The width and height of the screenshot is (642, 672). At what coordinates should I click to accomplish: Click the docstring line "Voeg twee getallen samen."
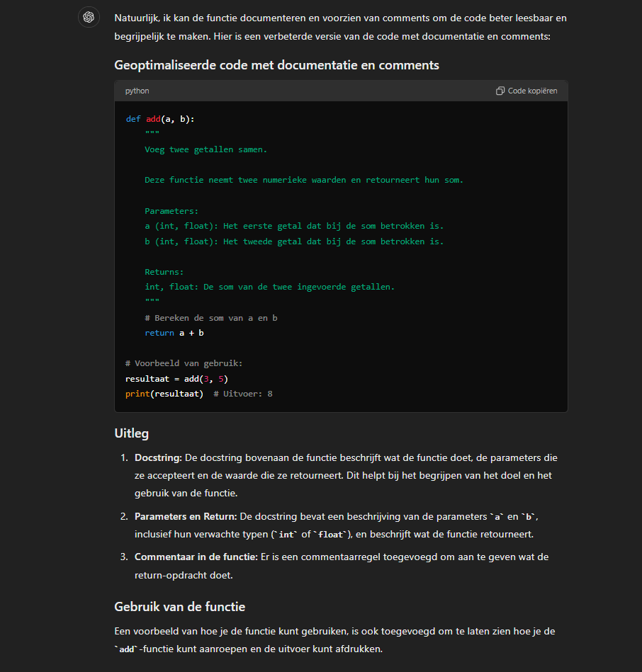[205, 149]
